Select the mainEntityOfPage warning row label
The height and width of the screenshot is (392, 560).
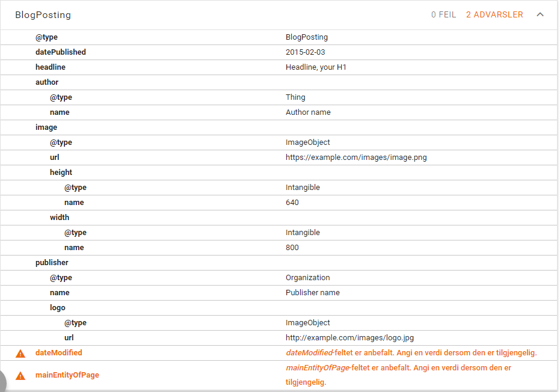coord(67,375)
